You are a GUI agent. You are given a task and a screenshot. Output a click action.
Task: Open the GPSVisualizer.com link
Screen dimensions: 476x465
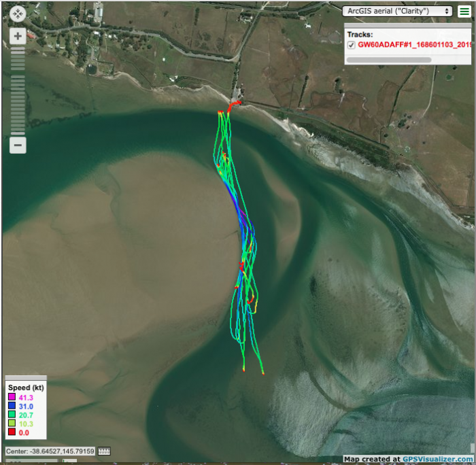tap(439, 459)
